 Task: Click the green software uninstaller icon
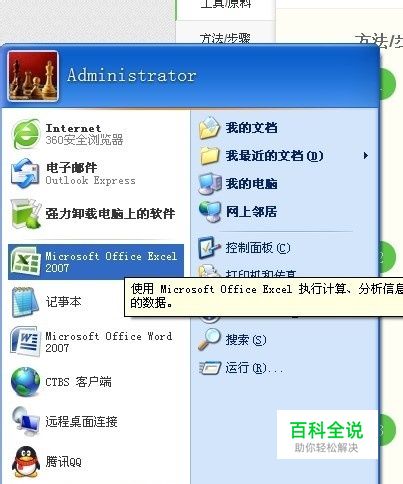coord(25,213)
